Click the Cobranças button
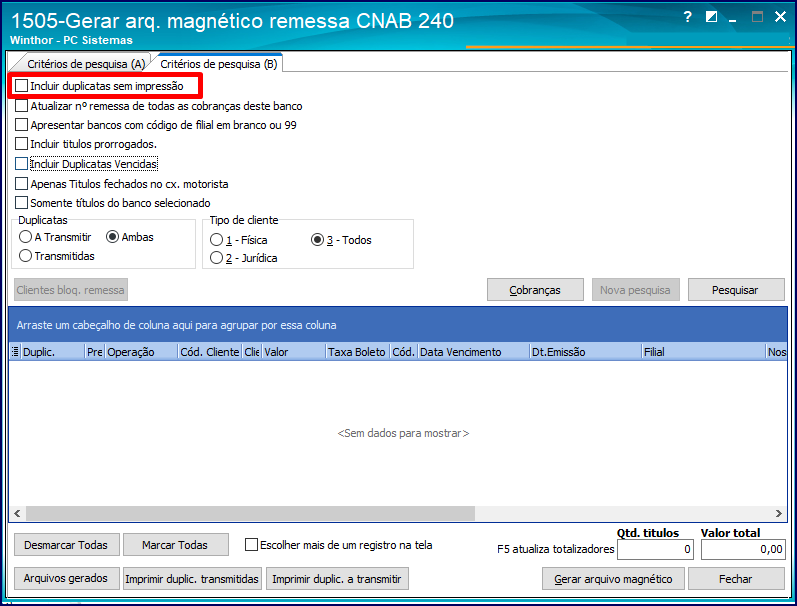This screenshot has width=797, height=606. pos(535,290)
